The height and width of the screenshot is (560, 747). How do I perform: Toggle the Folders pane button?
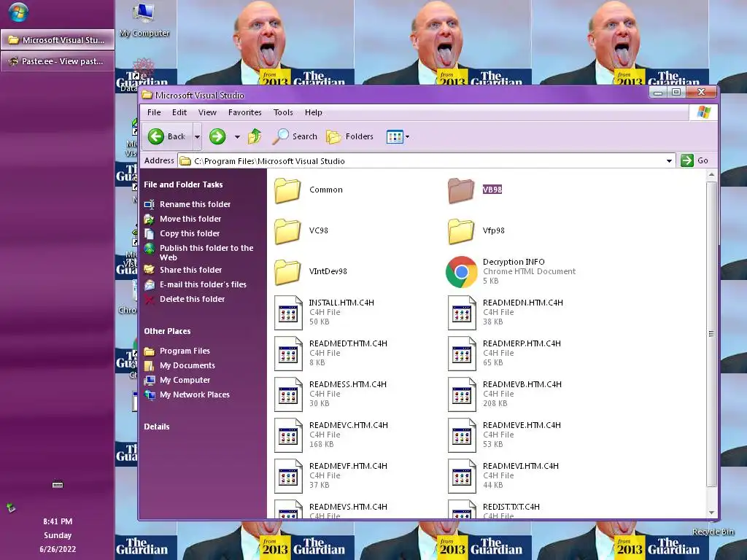(349, 136)
